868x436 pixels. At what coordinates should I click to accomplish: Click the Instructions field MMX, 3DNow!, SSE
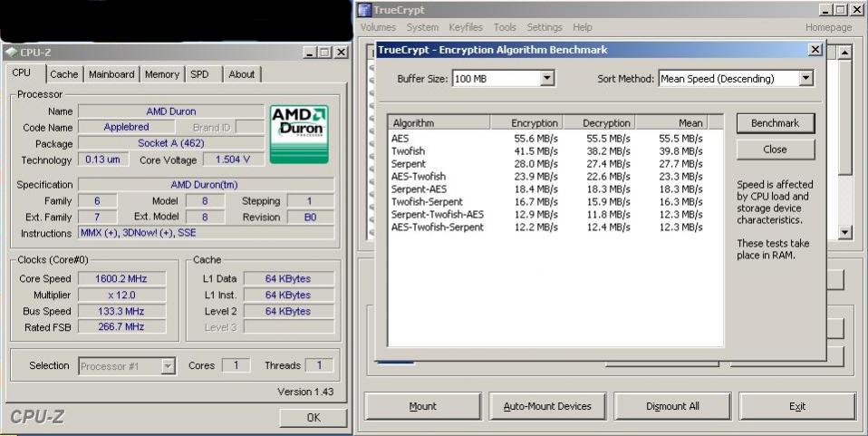point(206,233)
